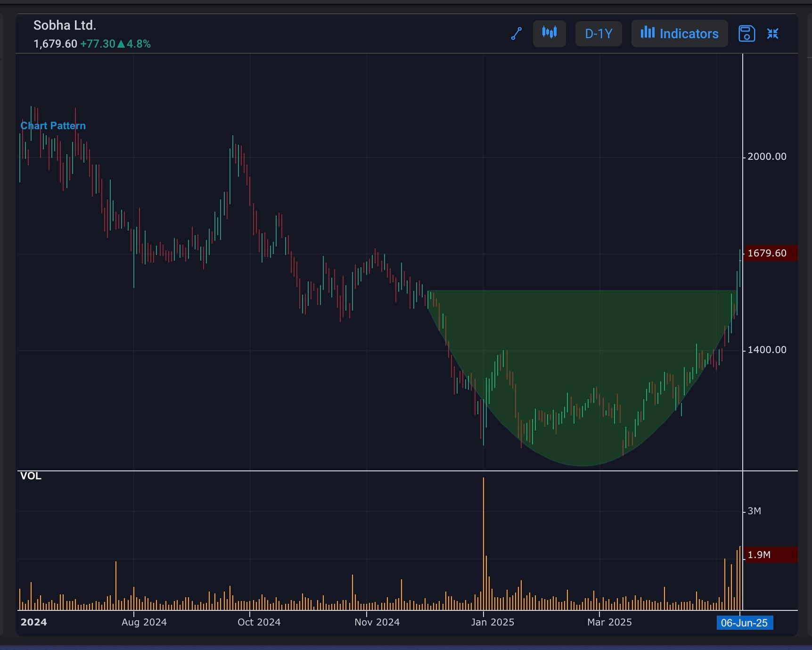Click the Nov 2024 time axis label
Viewport: 812px width, 650px height.
377,622
